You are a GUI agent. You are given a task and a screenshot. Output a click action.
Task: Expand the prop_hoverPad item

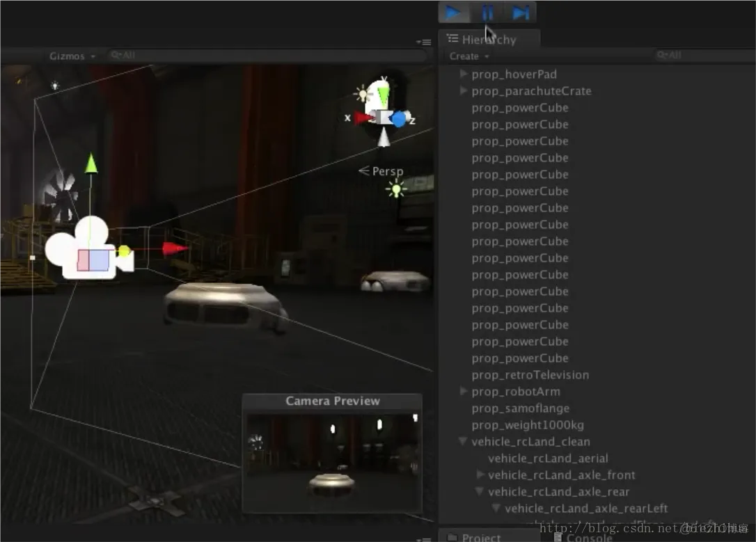pyautogui.click(x=464, y=74)
